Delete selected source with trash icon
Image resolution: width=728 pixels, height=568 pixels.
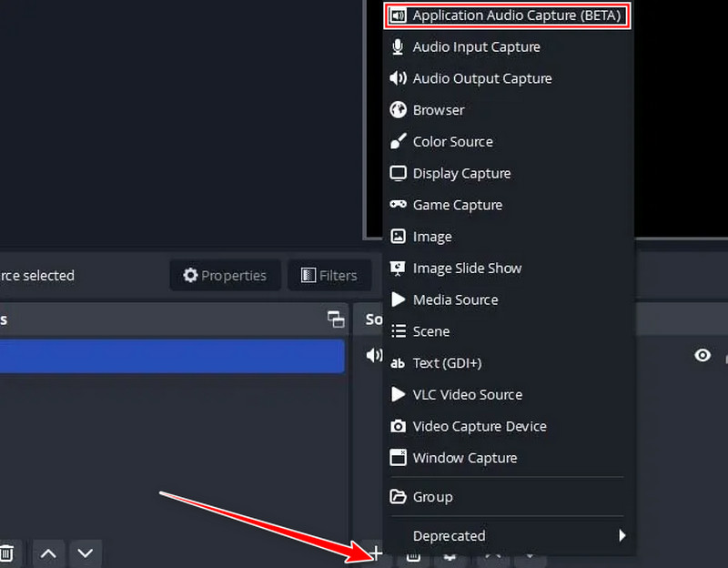[x=413, y=555]
